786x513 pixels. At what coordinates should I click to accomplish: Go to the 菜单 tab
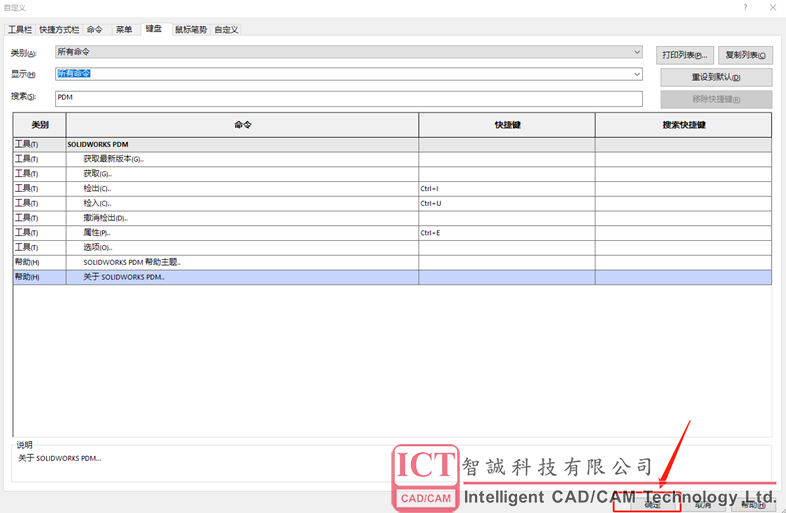(x=124, y=30)
